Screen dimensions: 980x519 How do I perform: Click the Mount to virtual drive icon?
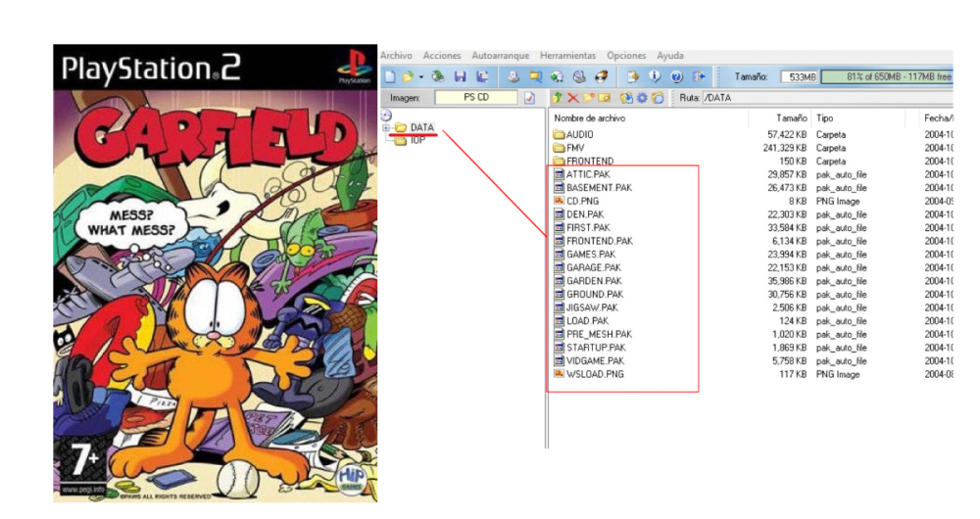579,76
